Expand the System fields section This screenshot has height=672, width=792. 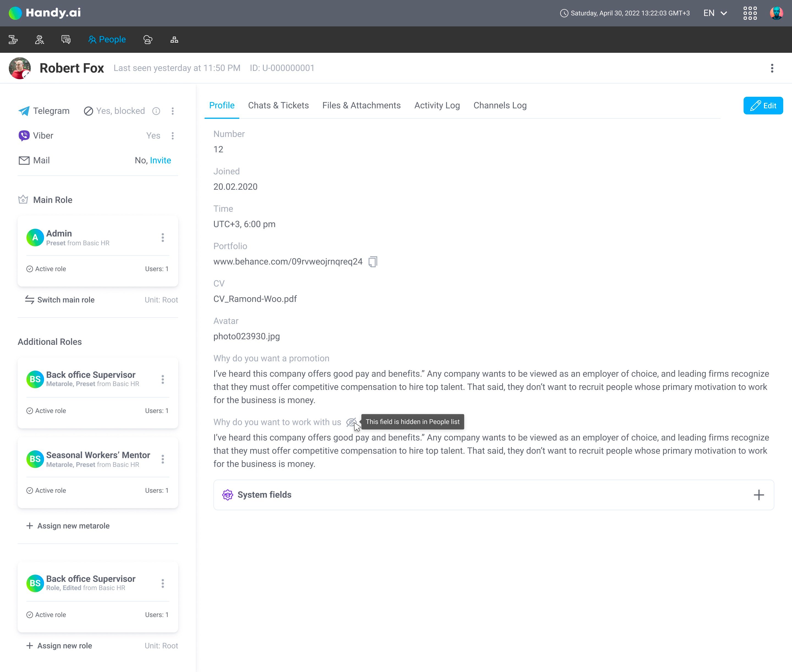(758, 495)
